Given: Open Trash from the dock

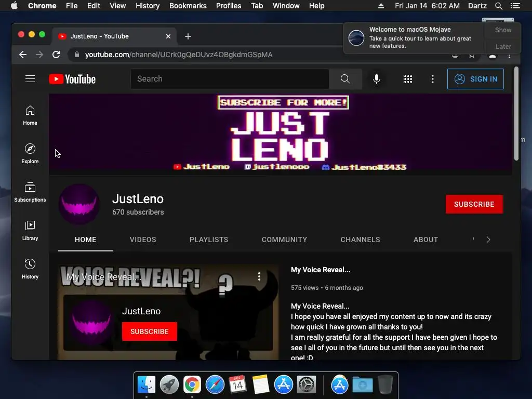Looking at the screenshot, I should tap(385, 385).
